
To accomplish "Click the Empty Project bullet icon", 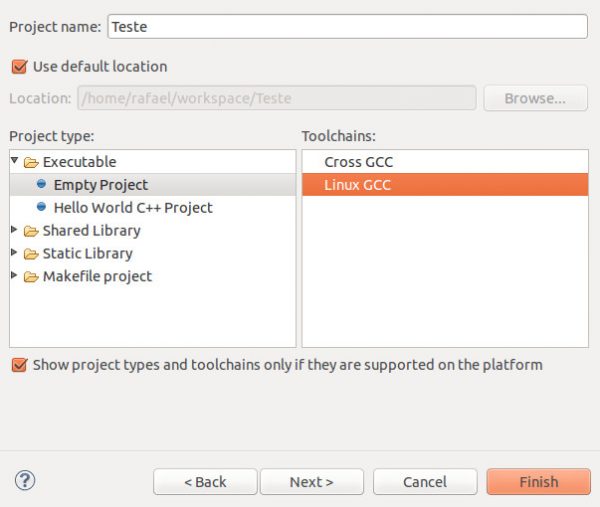I will click(41, 185).
